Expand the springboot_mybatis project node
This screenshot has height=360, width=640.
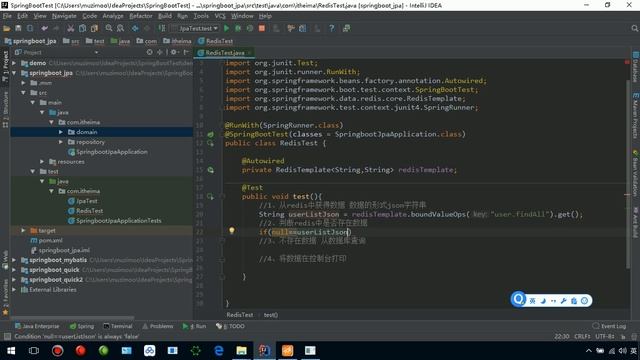[14, 260]
